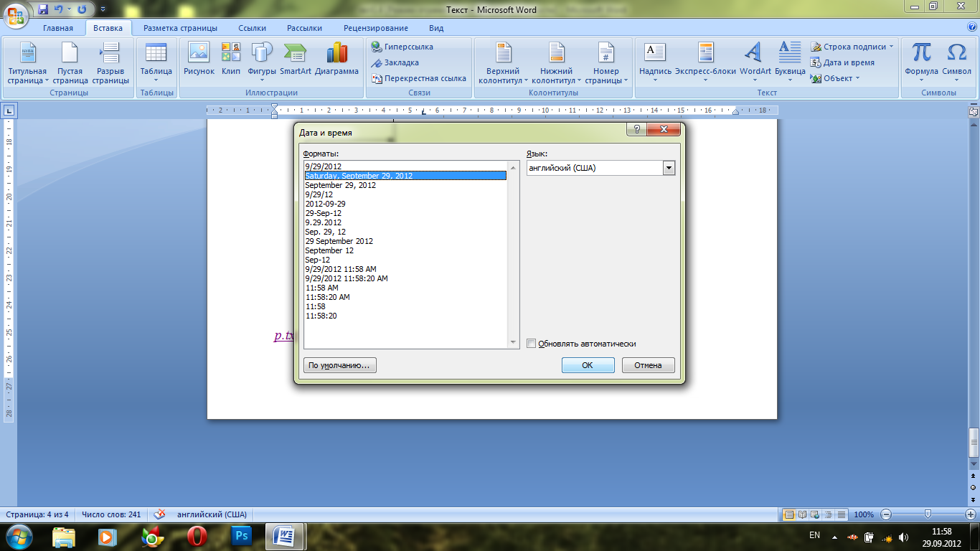Open Shapes (Фигуры) gallery
980x551 pixels.
pos(262,63)
